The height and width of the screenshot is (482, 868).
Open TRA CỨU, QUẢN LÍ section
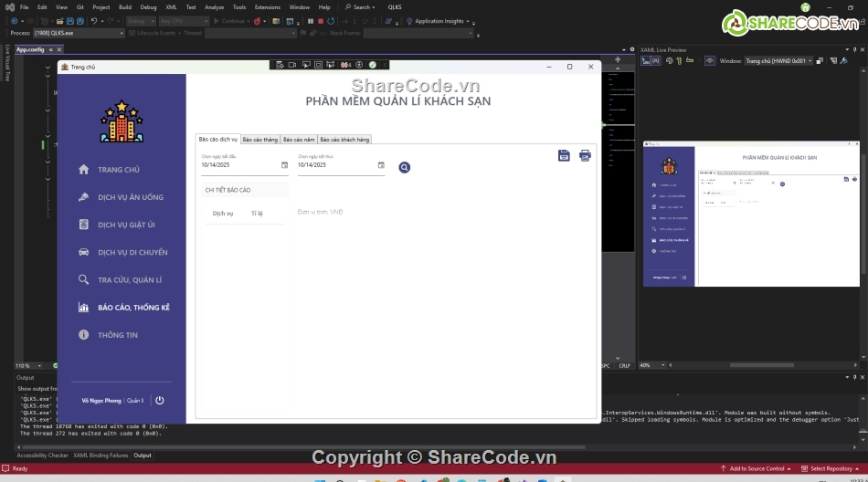pyautogui.click(x=129, y=280)
